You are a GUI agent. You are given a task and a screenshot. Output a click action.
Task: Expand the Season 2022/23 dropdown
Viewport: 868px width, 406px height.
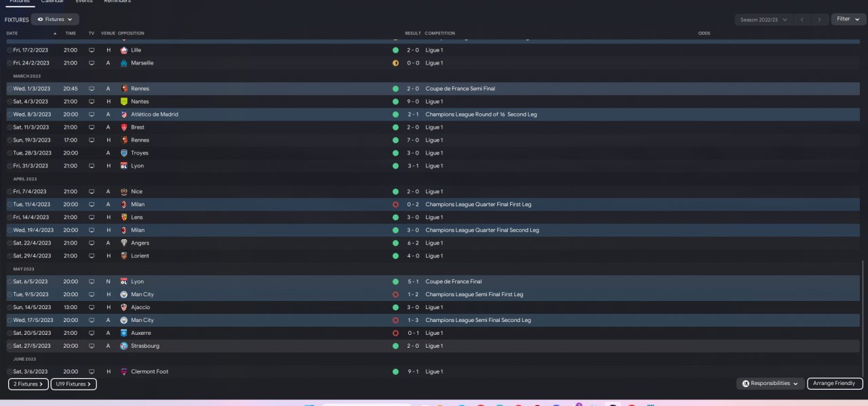pos(764,20)
